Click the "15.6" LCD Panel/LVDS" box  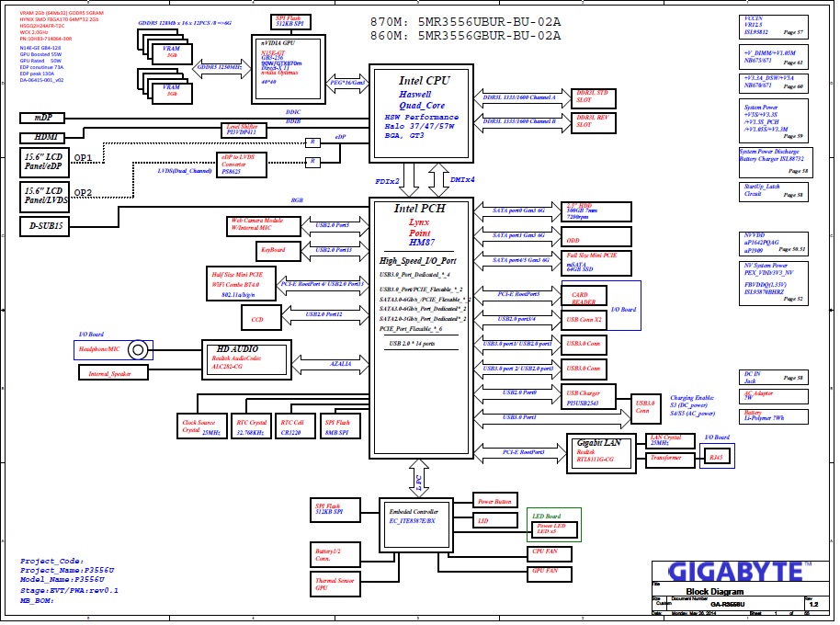[x=44, y=197]
